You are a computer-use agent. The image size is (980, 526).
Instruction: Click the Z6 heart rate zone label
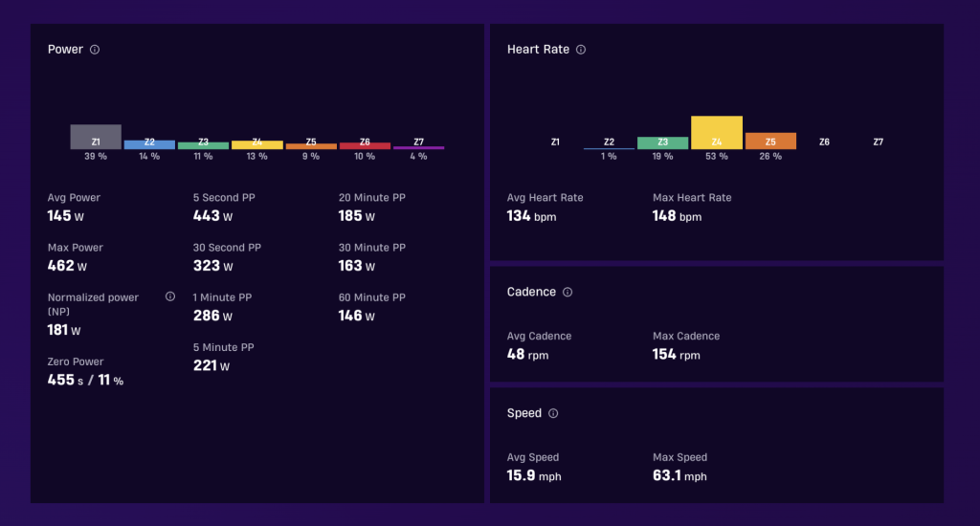tap(824, 142)
